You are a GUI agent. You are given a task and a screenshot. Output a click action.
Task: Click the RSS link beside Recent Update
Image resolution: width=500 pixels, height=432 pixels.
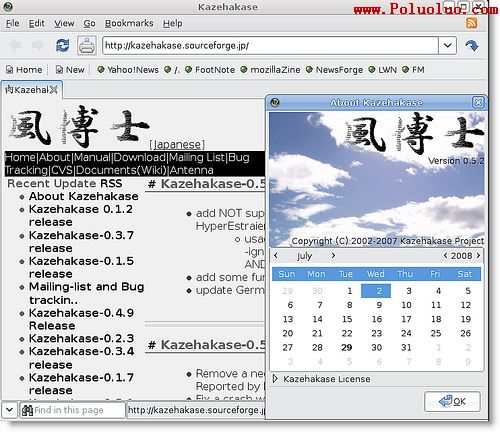[x=111, y=183]
